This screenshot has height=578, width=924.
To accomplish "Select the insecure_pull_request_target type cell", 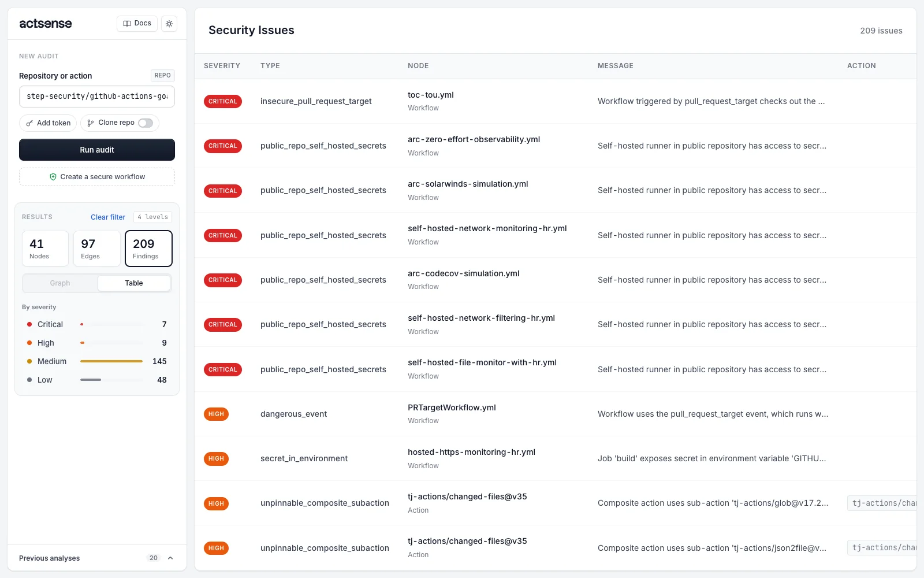I will (x=316, y=101).
